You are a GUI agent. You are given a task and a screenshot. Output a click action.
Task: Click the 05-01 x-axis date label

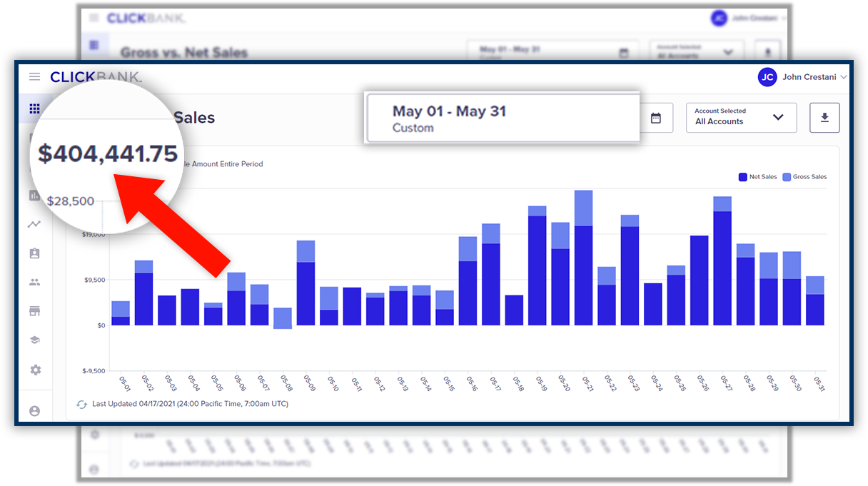[125, 384]
